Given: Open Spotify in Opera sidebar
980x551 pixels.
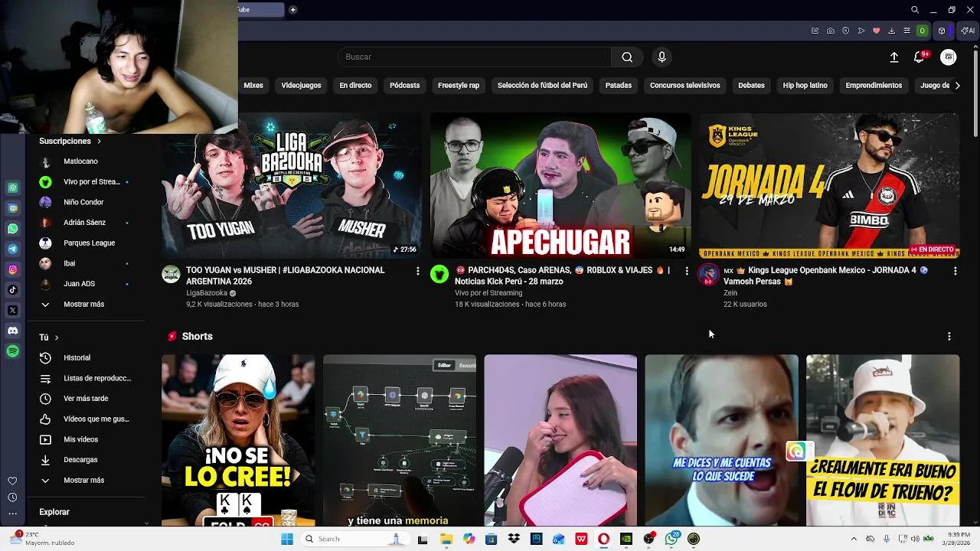Looking at the screenshot, I should pos(13,351).
